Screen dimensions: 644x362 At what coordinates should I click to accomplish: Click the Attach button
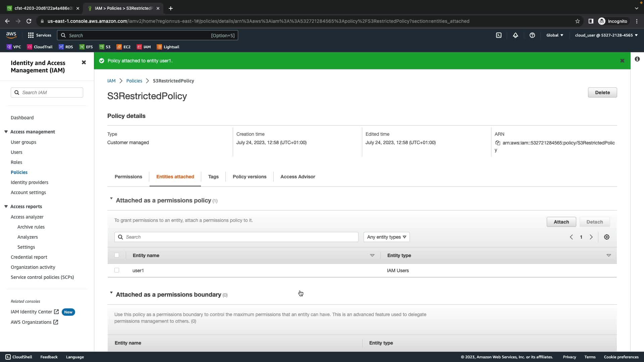(x=561, y=222)
